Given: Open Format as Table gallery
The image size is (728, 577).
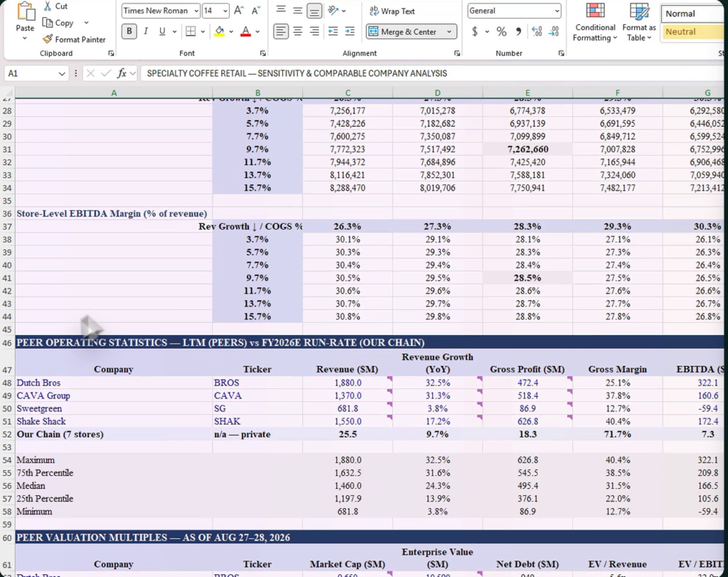Looking at the screenshot, I should point(639,22).
